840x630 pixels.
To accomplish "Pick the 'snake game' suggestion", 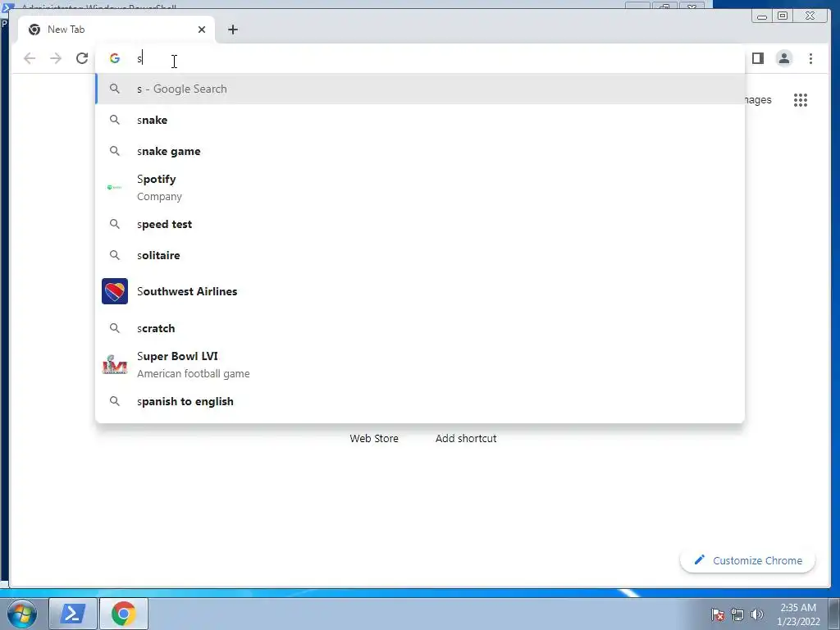I will [x=421, y=151].
